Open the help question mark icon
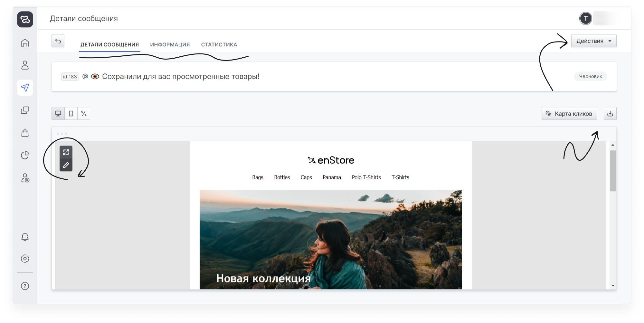The height and width of the screenshot is (323, 644). click(25, 286)
